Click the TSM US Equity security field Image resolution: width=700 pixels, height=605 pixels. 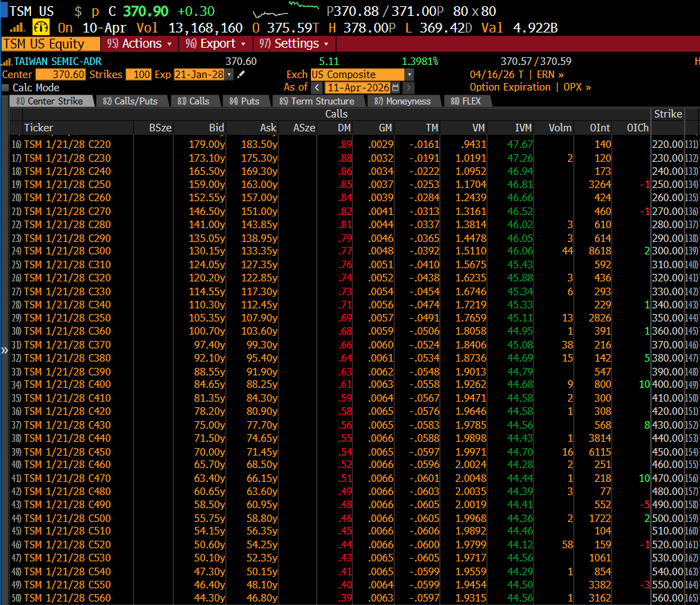click(51, 44)
